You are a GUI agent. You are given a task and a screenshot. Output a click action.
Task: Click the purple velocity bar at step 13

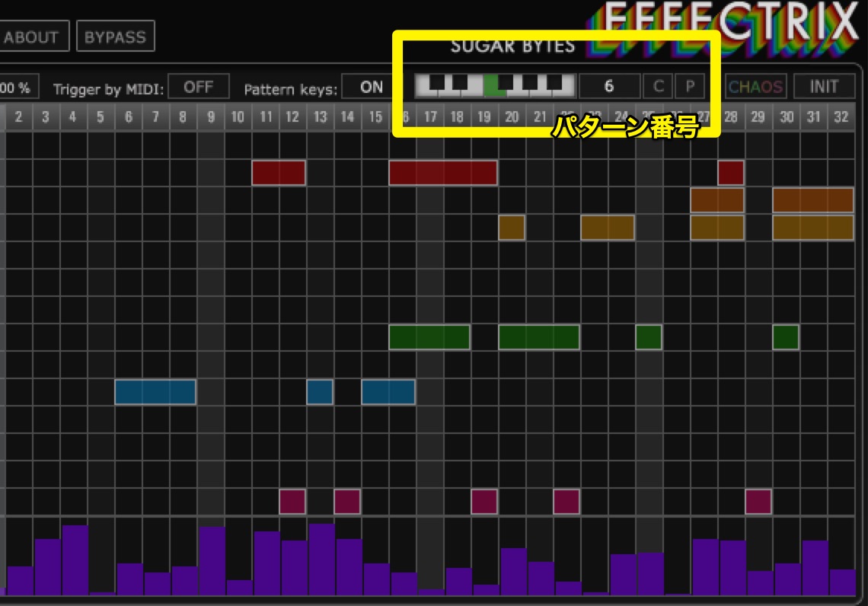coord(321,560)
